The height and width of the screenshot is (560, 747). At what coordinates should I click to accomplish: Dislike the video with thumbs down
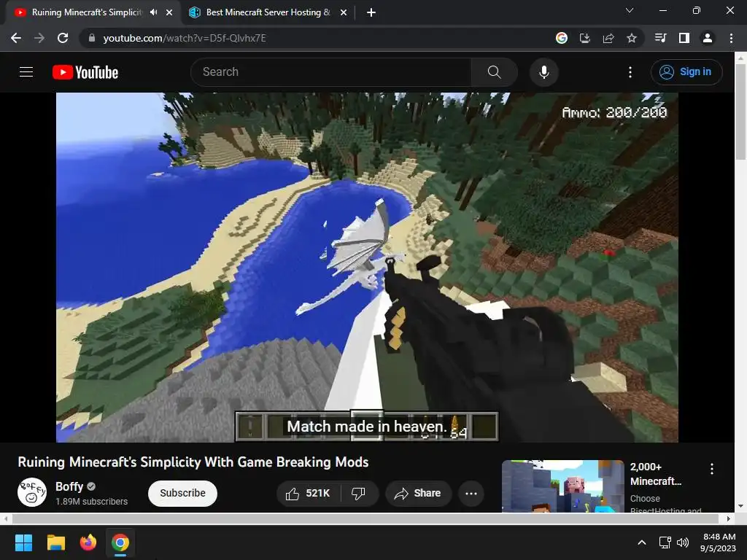coord(359,494)
